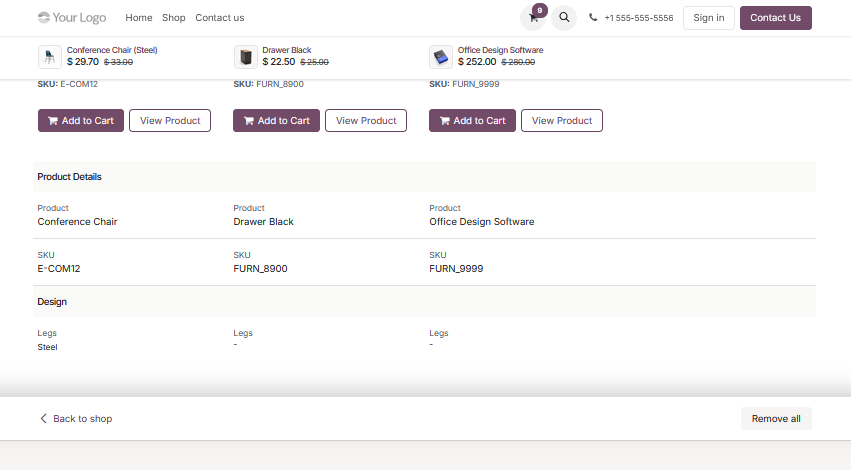This screenshot has width=851, height=470.
Task: View Product for Drawer Black
Action: [x=366, y=120]
